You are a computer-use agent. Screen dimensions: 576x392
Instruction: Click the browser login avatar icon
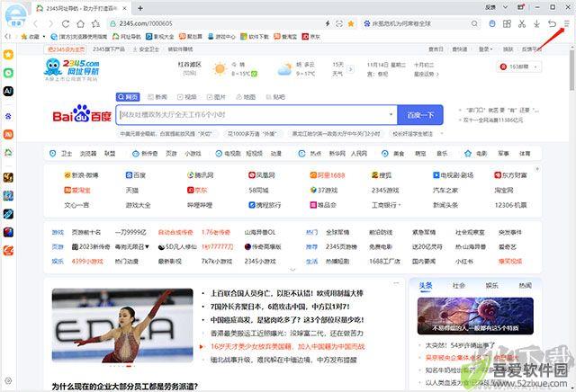(16, 16)
